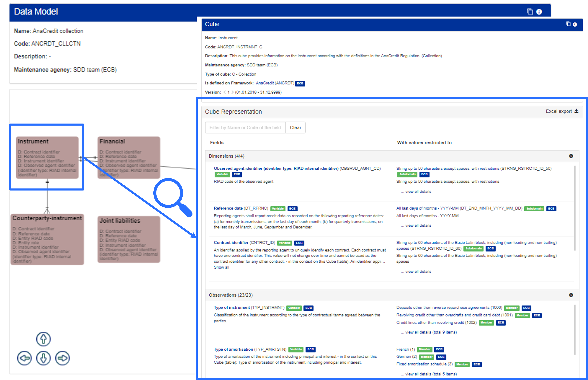This screenshot has height=380, width=588.
Task: Click the copy icon in Cube header
Action: [x=568, y=24]
